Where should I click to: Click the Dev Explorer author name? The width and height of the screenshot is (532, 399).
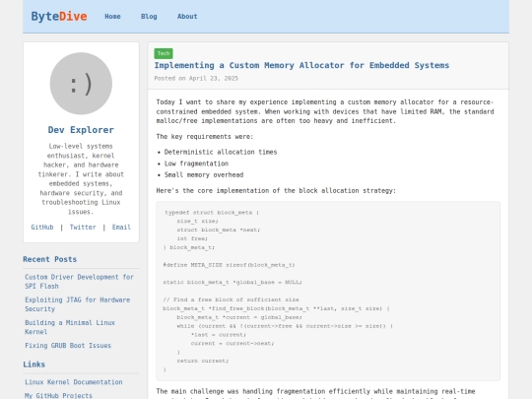click(81, 130)
